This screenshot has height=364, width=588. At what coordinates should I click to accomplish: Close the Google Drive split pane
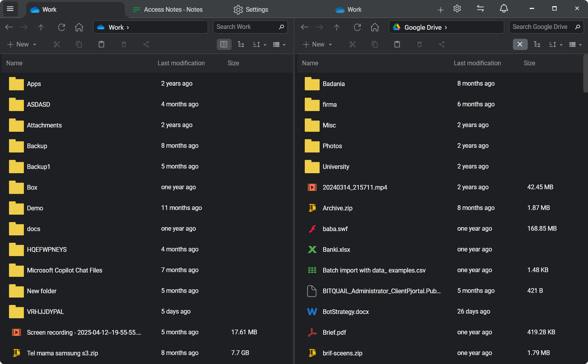coord(520,44)
